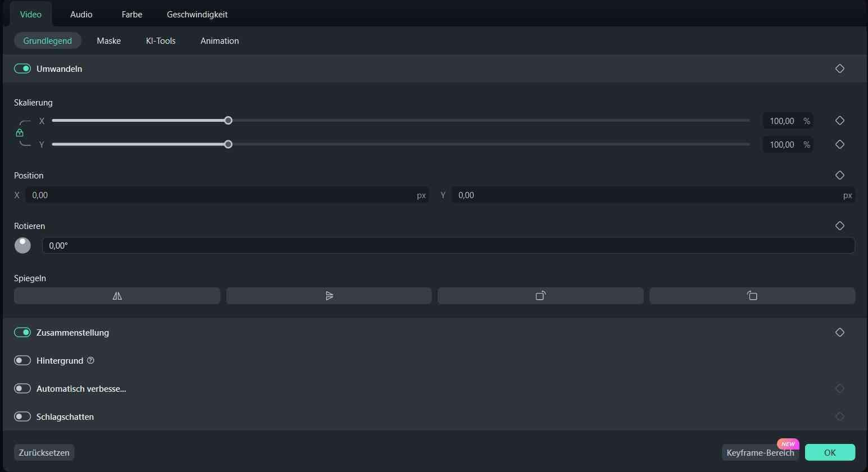Click the Skalierung Y percent field
The height and width of the screenshot is (472, 868).
[x=788, y=144]
